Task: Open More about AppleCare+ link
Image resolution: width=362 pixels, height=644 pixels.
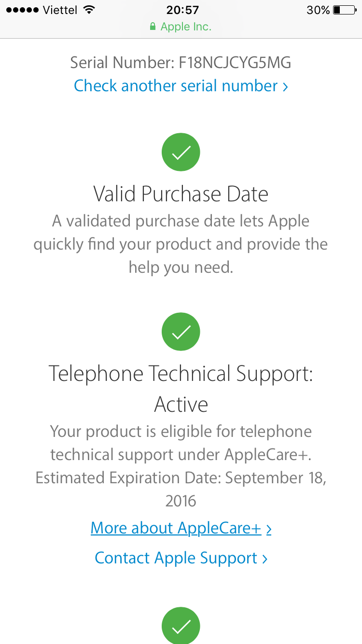Action: 181,528
